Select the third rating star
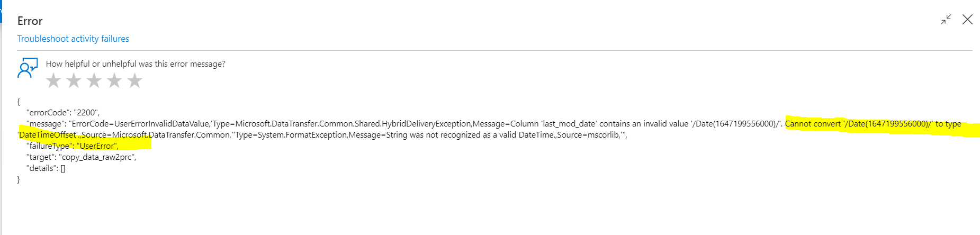The height and width of the screenshot is (235, 980). point(94,80)
